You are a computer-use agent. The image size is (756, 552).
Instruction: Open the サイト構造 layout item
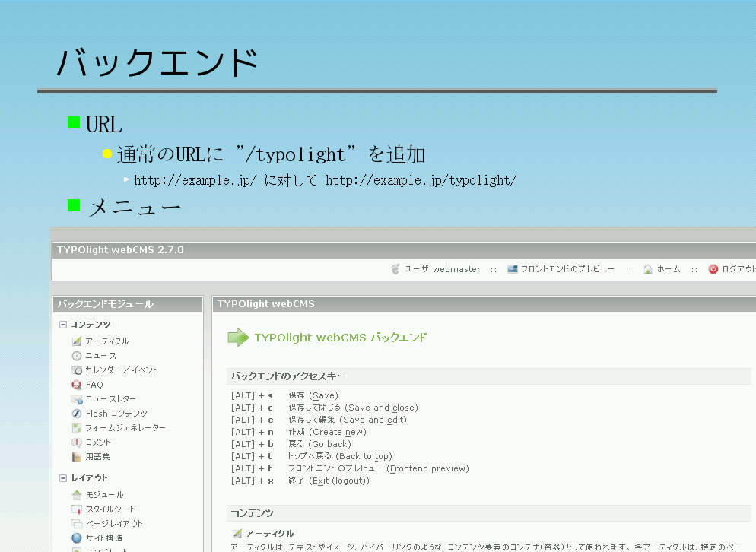(x=104, y=538)
